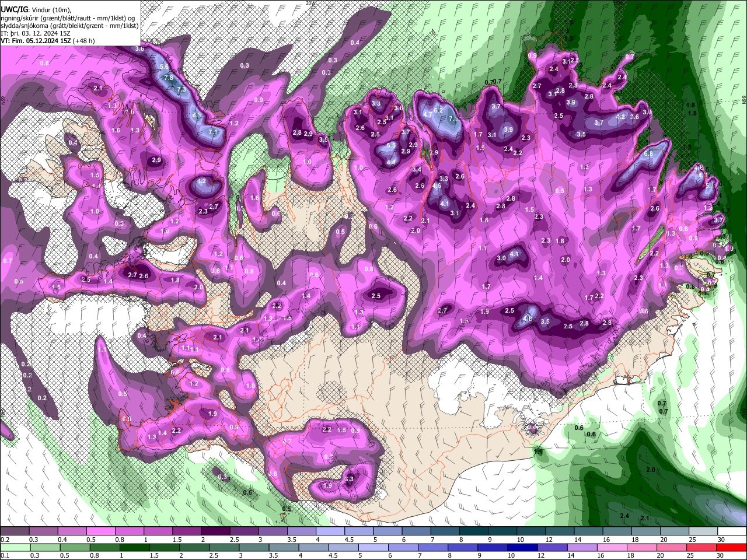Click the palest green bottom-row swatch after 0.1
Image resolution: width=747 pixels, height=560 pixels.
(x=15, y=547)
